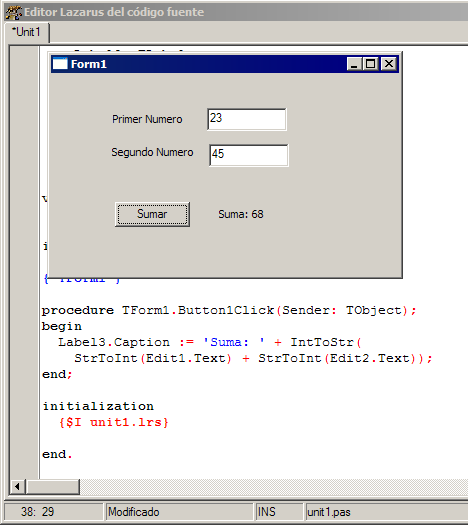Focus the Primer Numero input field

coord(247,119)
